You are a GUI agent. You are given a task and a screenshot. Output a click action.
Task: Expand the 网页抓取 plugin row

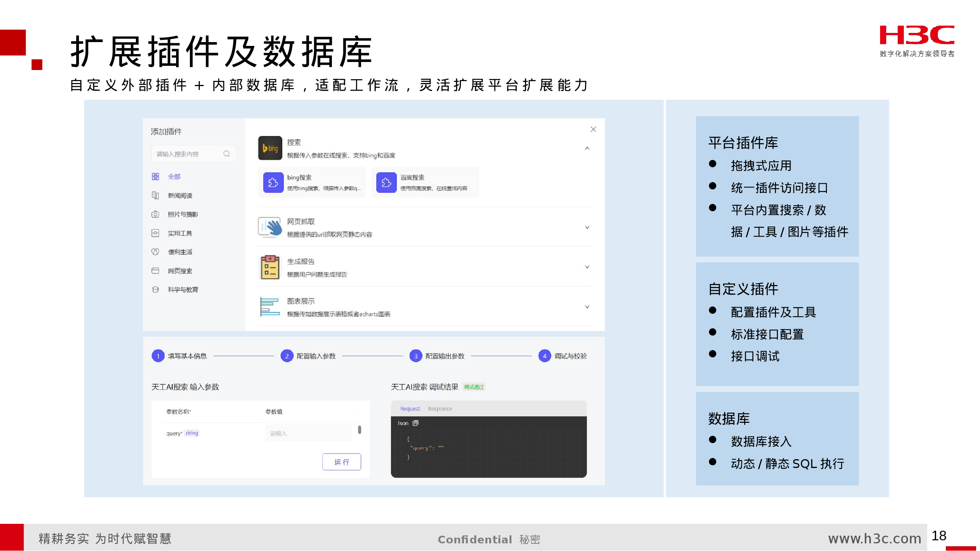587,228
